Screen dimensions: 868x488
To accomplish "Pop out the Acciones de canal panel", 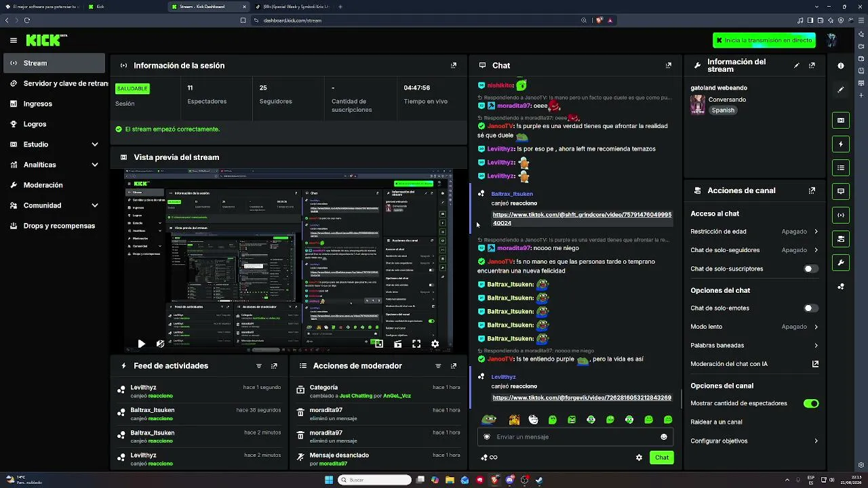I will pos(812,191).
